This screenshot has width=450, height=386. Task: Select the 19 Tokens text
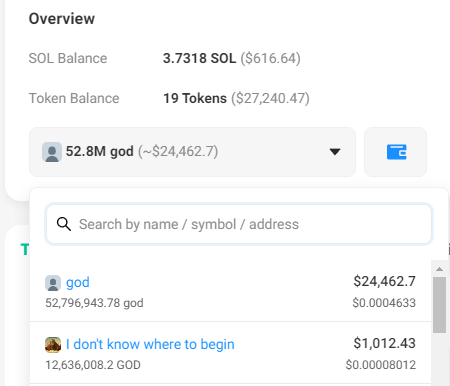click(x=195, y=98)
